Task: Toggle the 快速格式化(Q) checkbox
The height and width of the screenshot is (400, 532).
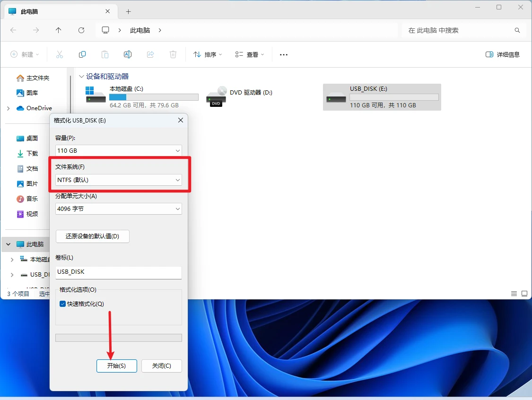Action: [62, 304]
